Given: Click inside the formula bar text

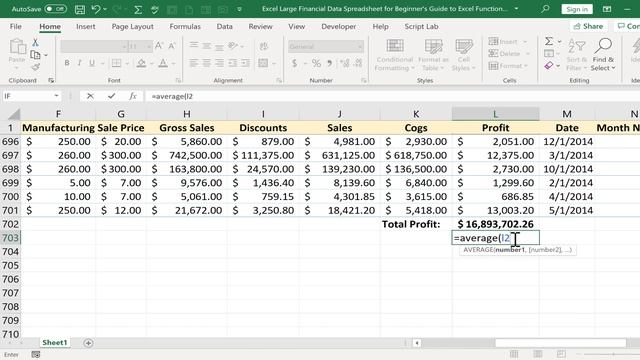Looking at the screenshot, I should (172, 96).
